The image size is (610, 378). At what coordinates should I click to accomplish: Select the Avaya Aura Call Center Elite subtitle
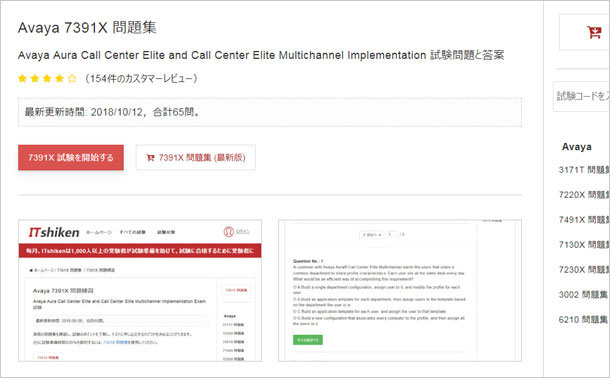point(261,55)
